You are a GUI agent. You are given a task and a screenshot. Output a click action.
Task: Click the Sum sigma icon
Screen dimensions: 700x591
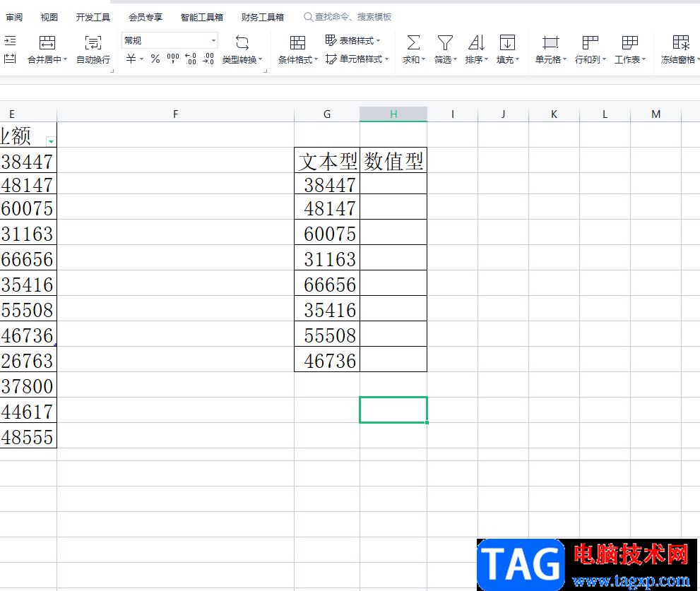point(413,43)
